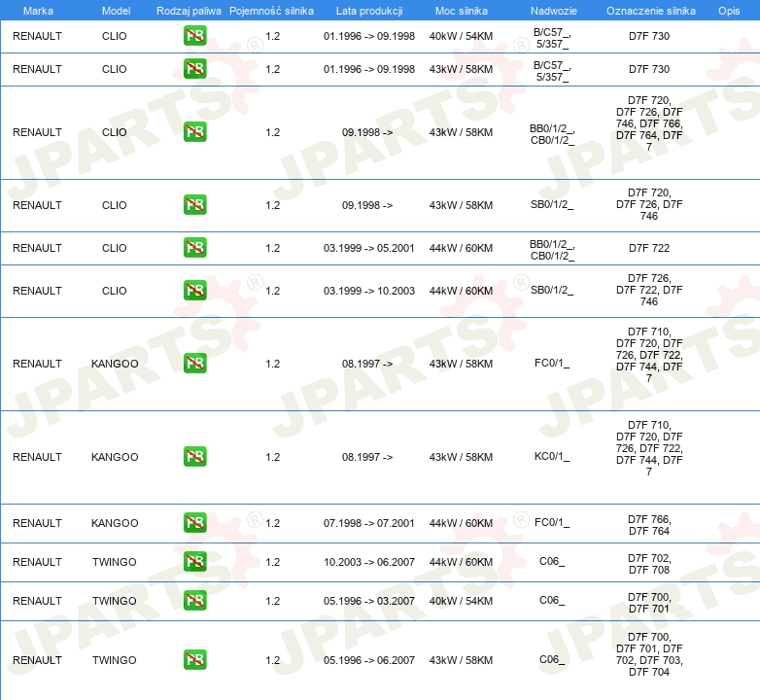Click the Rodzaj paliwa column header

click(189, 11)
